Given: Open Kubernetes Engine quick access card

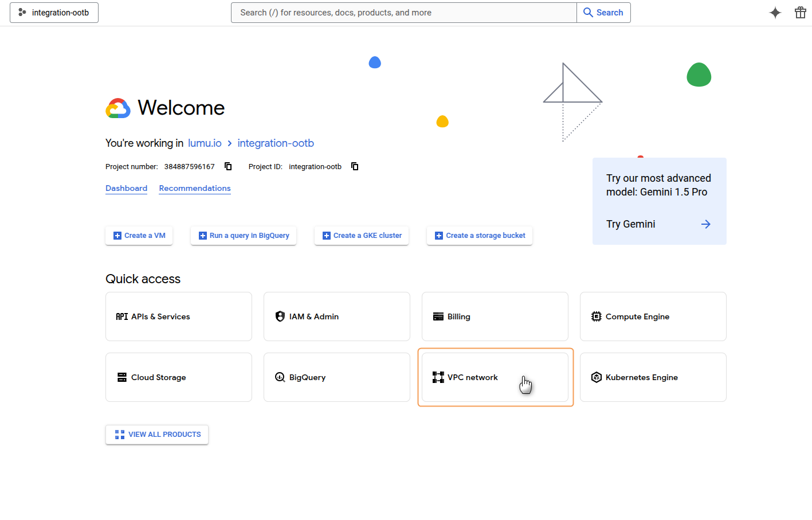Looking at the screenshot, I should click(x=653, y=377).
